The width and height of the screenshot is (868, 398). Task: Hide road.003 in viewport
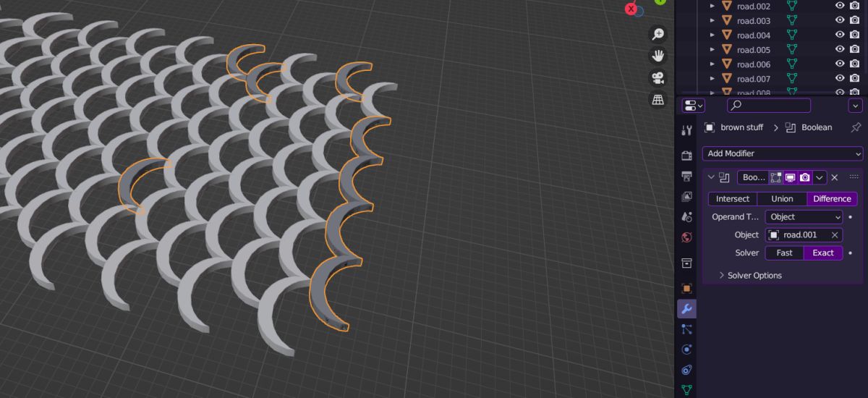[x=840, y=20]
